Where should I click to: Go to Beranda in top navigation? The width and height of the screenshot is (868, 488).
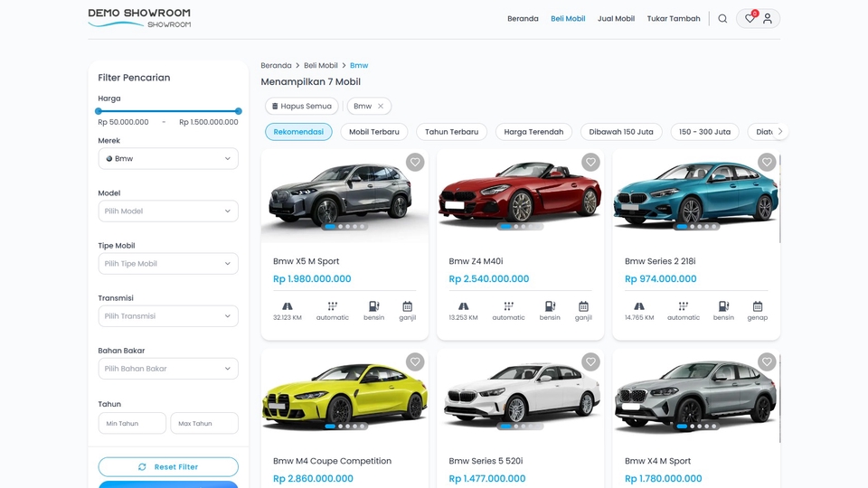tap(523, 19)
